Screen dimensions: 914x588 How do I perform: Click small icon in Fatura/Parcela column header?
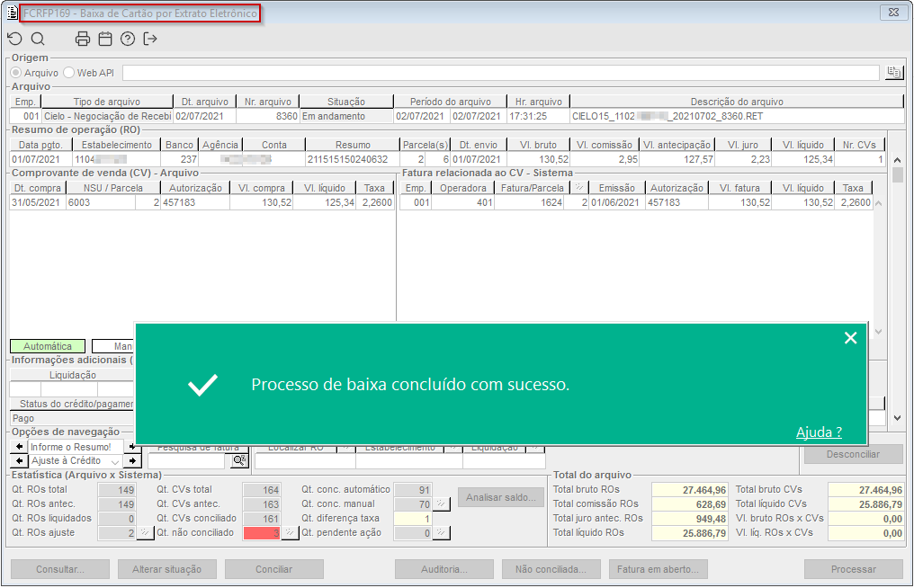point(578,188)
